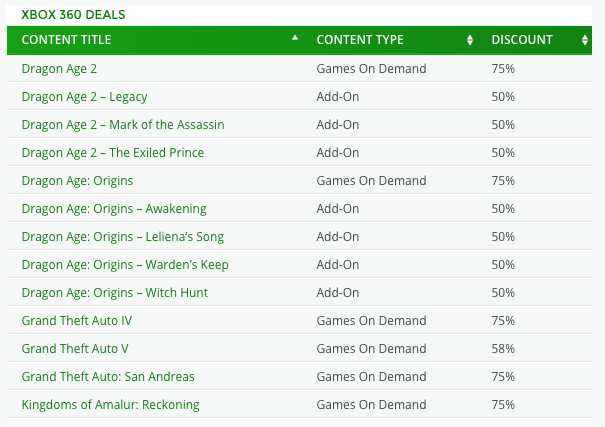Select the Discount column header
The image size is (605, 427).
point(522,40)
